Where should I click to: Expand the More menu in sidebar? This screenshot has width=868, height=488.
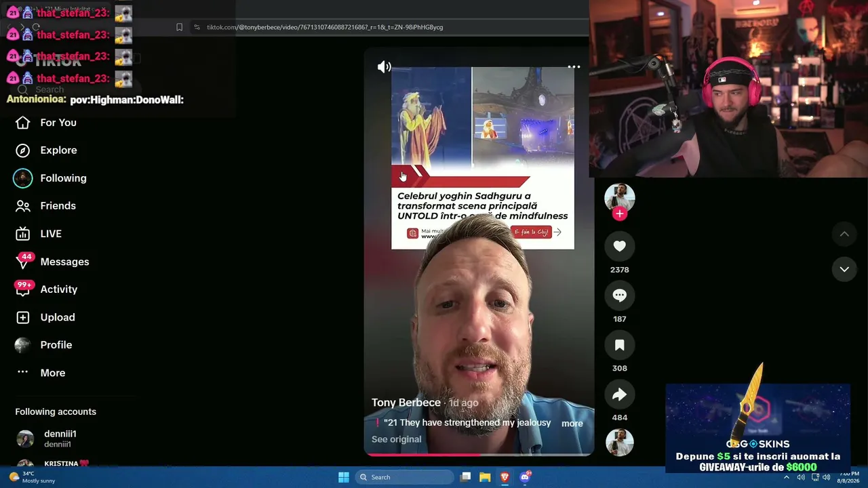[41, 373]
